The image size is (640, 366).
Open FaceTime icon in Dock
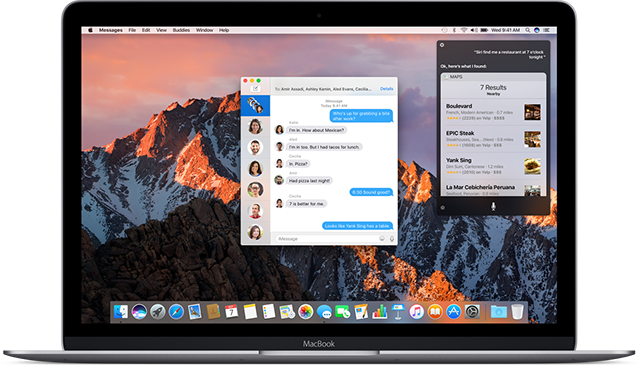pyautogui.click(x=343, y=312)
